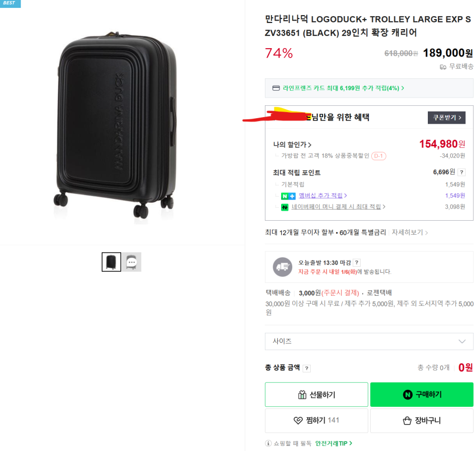Click the green Naver Pay money icon
Viewport: 476px width, 451px height.
[284, 207]
